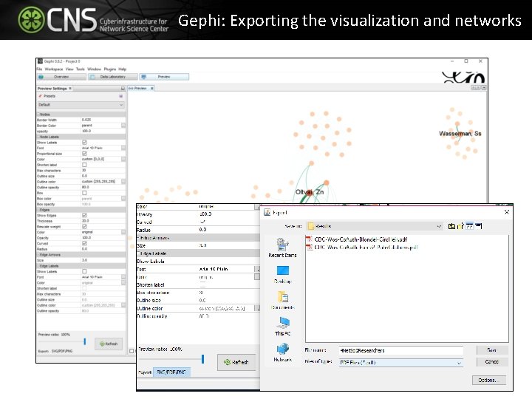
Task: Click the Wasserman, Ss node label
Action: tap(460, 134)
